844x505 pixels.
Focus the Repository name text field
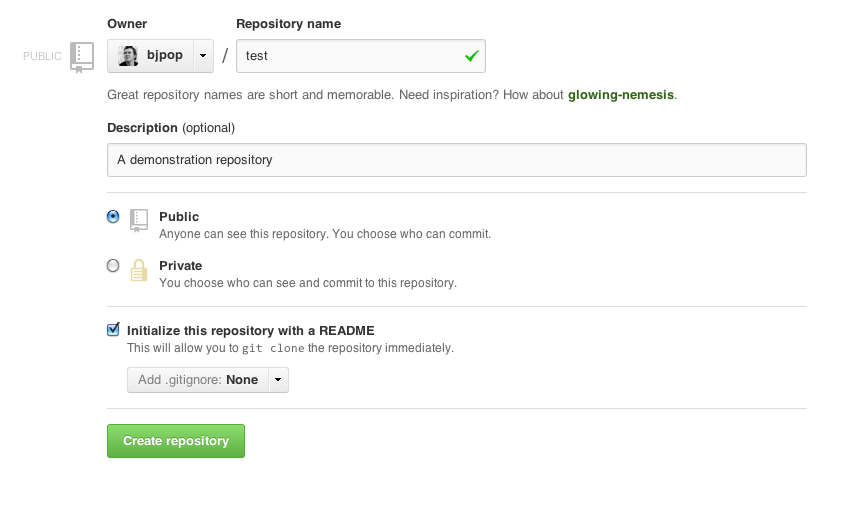pos(350,56)
